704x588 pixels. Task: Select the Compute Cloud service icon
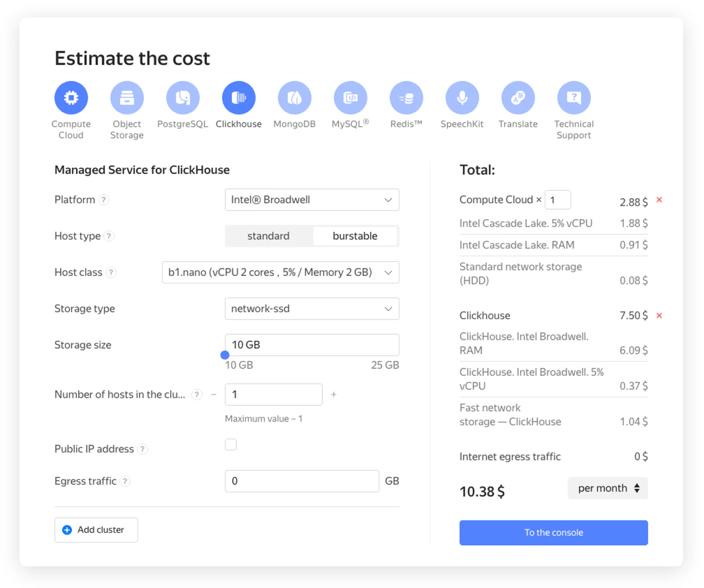71,98
